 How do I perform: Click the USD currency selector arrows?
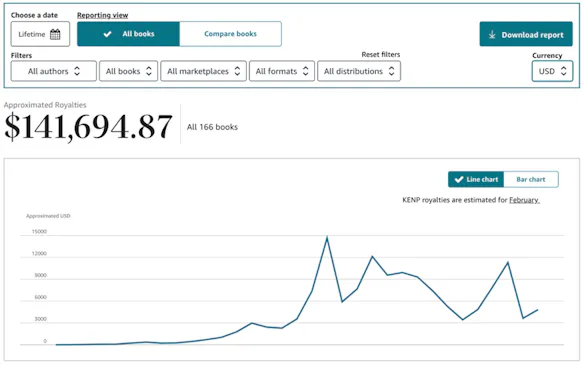[x=564, y=71]
